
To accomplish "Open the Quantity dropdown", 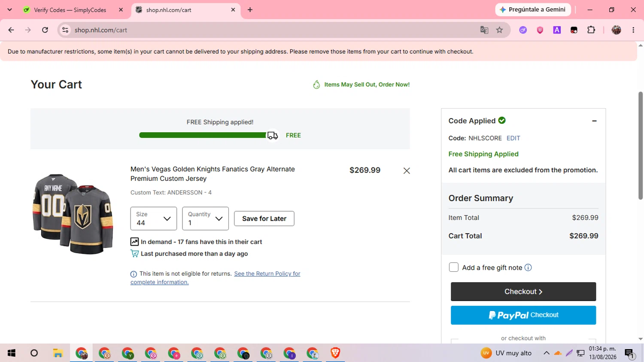I will (205, 219).
